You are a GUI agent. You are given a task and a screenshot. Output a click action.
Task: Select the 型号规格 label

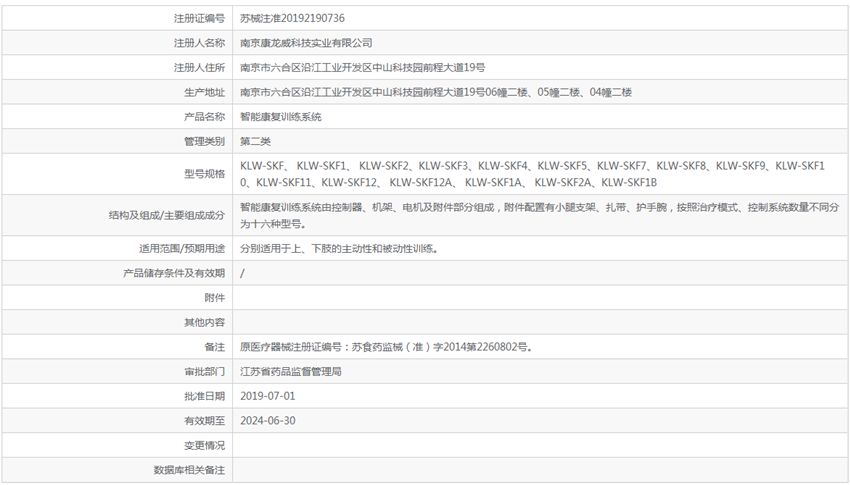click(x=204, y=174)
